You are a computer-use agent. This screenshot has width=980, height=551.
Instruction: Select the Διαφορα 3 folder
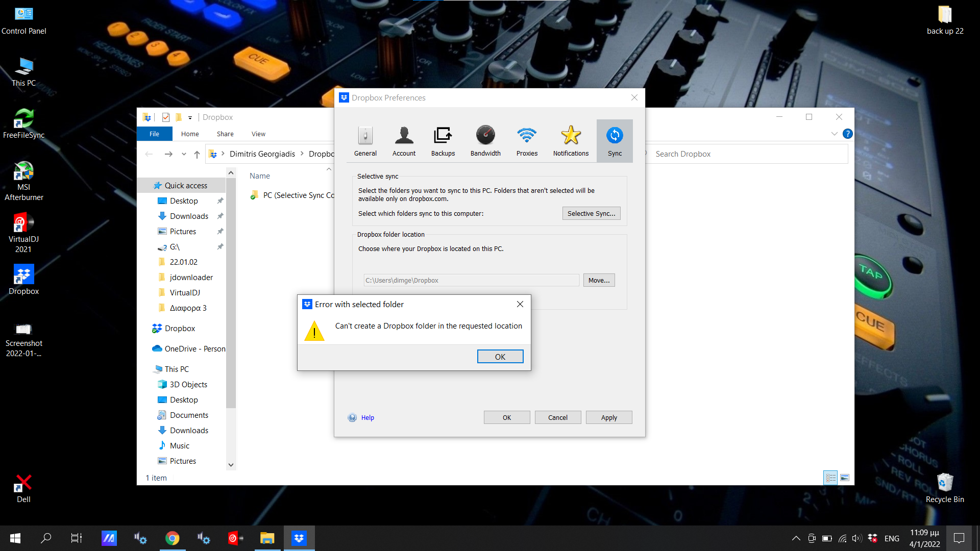point(188,308)
